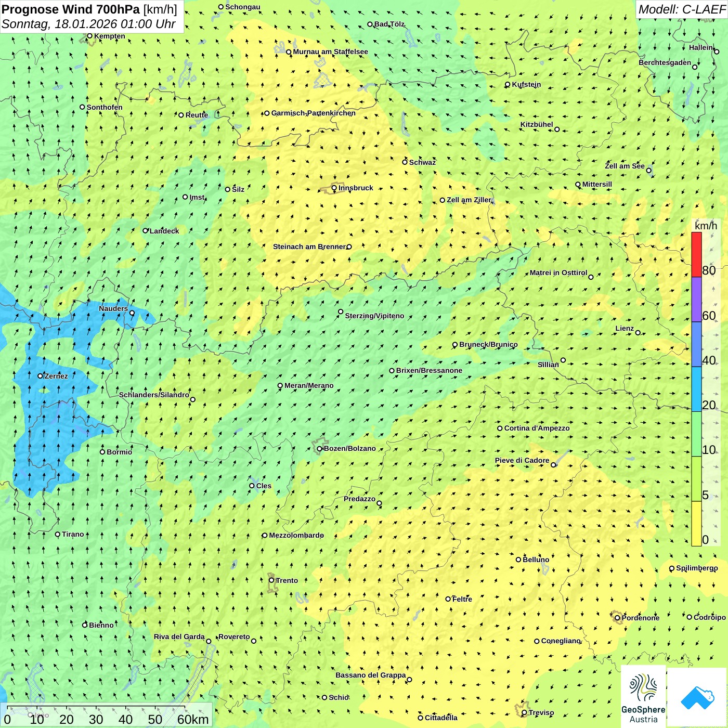Screen dimensions: 728x728
Task: Click the 'Cittadella' label
Action: point(441,718)
